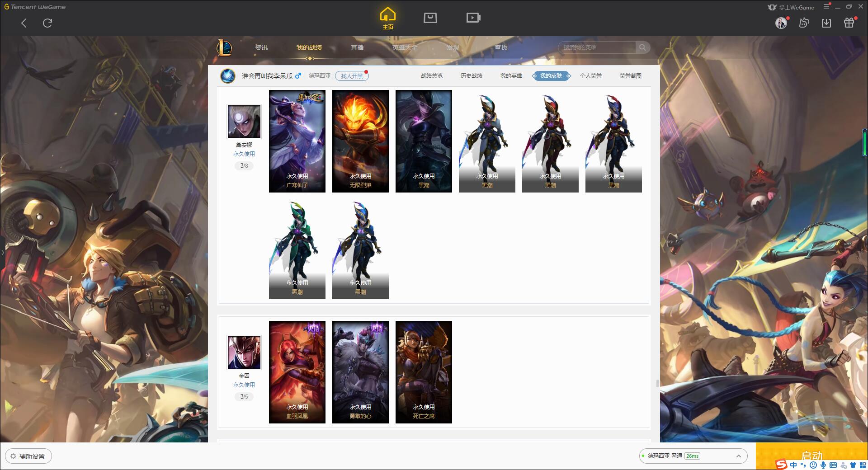Click the 26ms latency indicator
The height and width of the screenshot is (470, 868).
click(x=692, y=456)
